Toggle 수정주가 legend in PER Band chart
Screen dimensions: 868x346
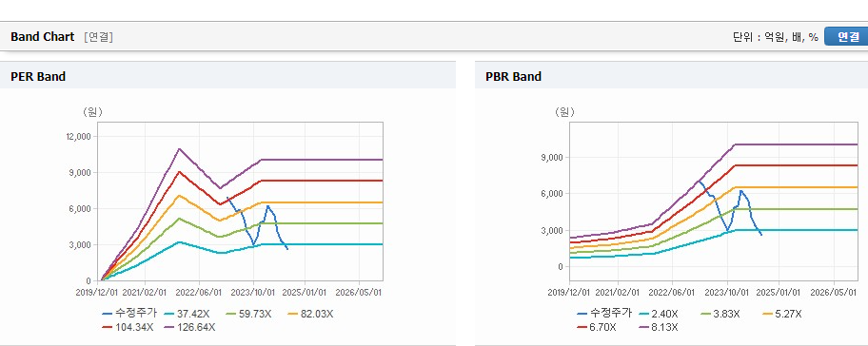(x=129, y=314)
